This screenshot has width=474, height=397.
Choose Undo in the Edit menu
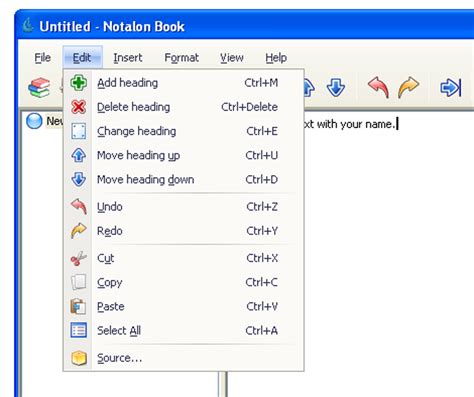[x=184, y=207]
